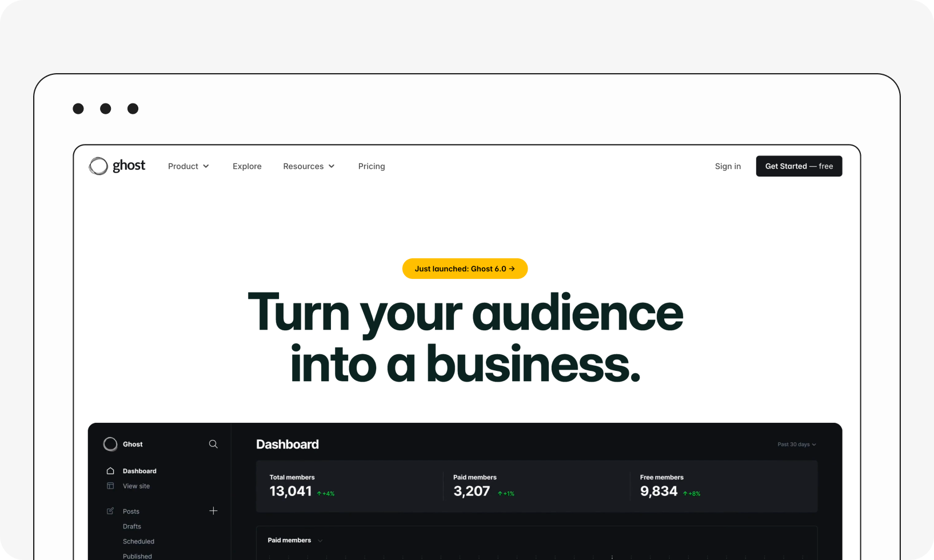Screen dimensions: 934x560
Task: Open Scheduled under Posts
Action: tap(138, 541)
